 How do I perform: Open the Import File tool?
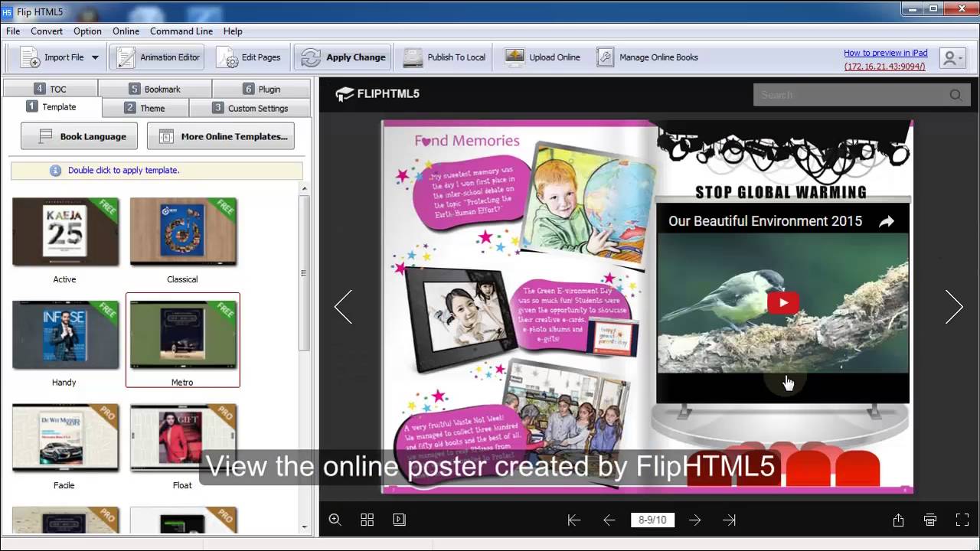[52, 57]
